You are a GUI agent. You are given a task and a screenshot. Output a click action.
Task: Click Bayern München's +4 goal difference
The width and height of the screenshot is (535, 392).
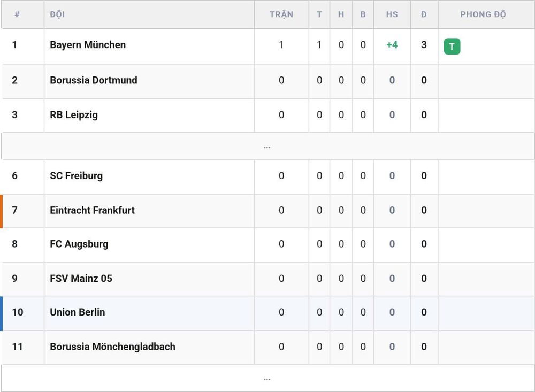(392, 45)
